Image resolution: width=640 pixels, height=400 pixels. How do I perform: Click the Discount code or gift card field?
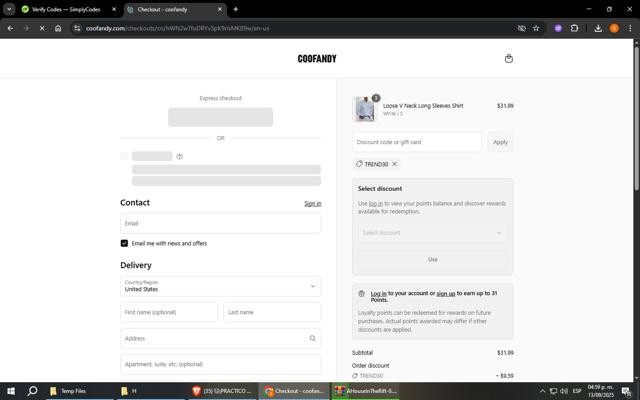pyautogui.click(x=417, y=142)
